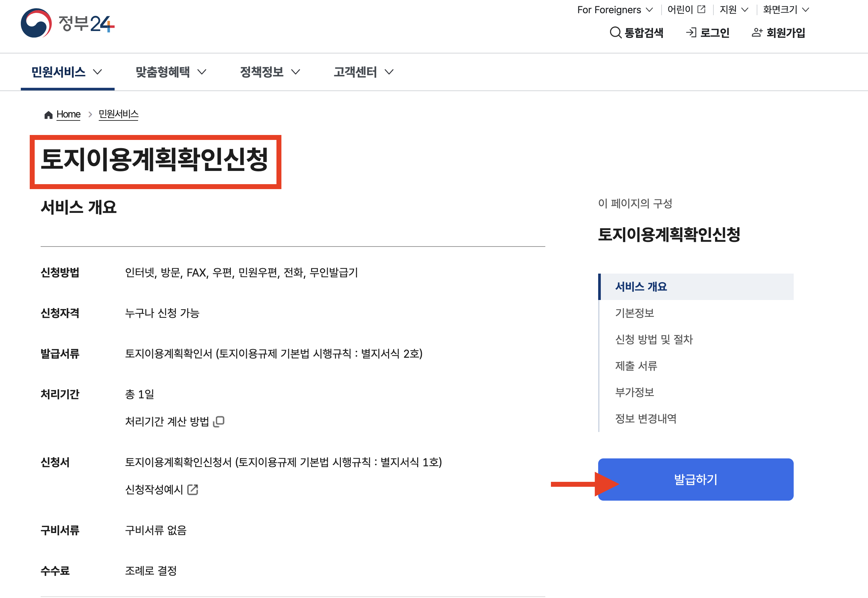Click the 민원서비스 breadcrumb link
Screen dimensions: 868x598
coord(119,114)
